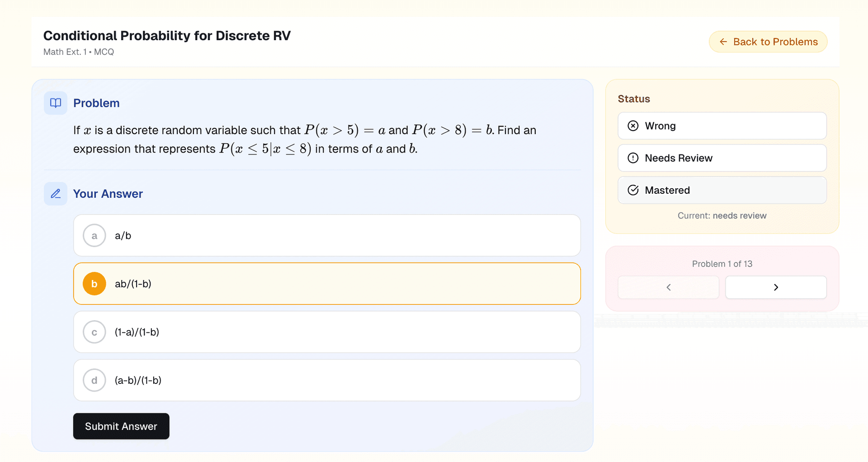Reselect the highlighted option b, ab/(1-b)
Viewport: 868px width, 462px height.
[x=326, y=284]
